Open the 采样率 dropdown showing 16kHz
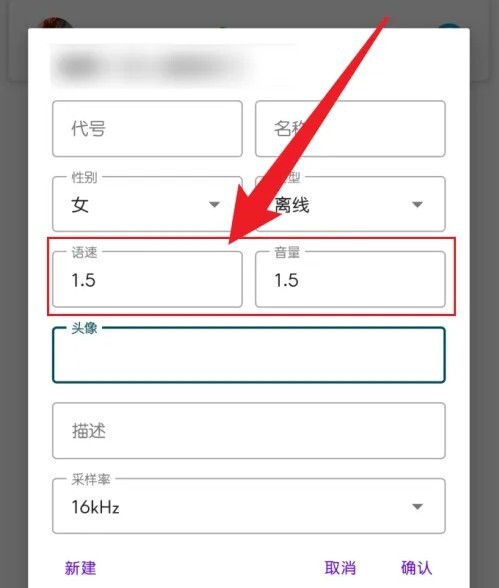The height and width of the screenshot is (588, 499). [249, 506]
